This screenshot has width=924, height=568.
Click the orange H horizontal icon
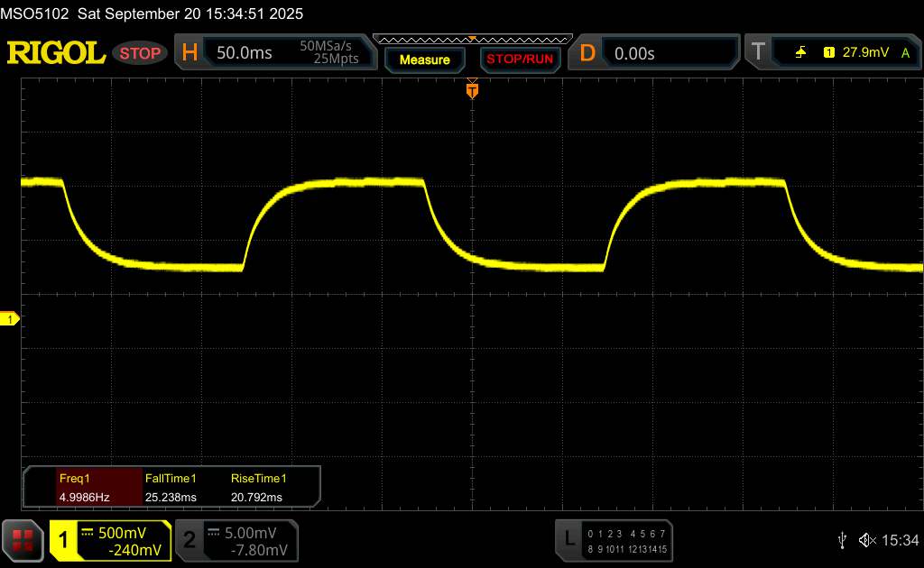pos(189,53)
